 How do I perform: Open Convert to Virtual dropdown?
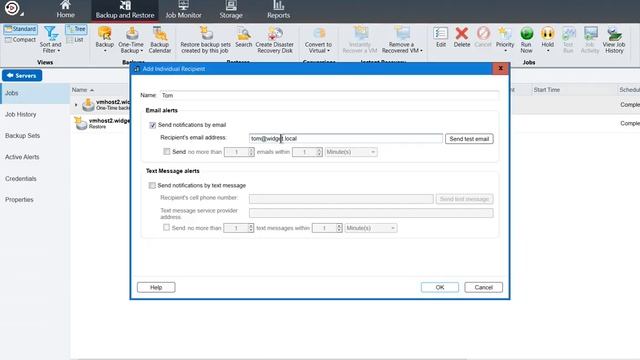pos(318,40)
